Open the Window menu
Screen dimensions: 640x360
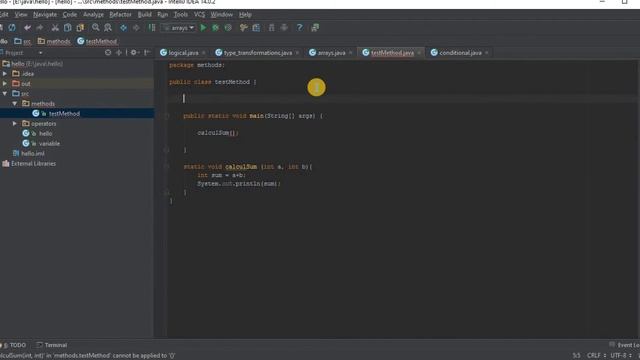(222, 15)
